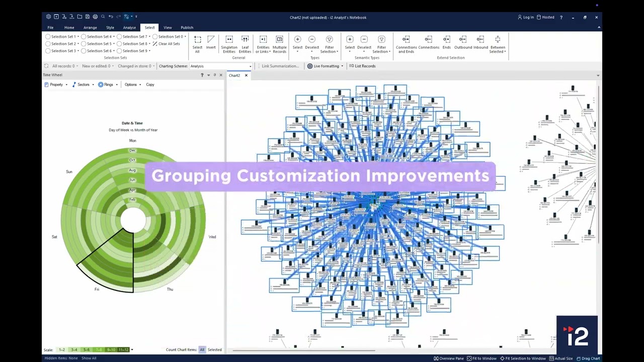Click the List Records button
The width and height of the screenshot is (644, 362).
(x=362, y=66)
